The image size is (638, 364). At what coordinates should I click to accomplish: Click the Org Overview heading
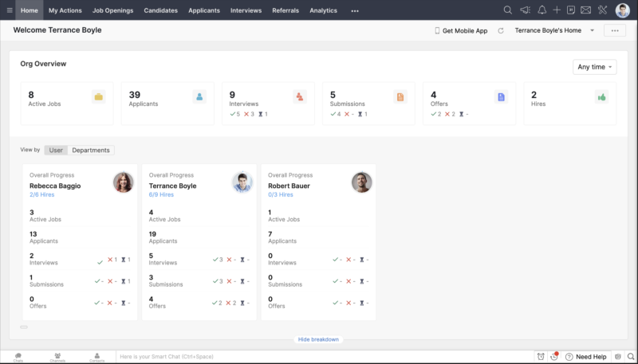click(43, 64)
